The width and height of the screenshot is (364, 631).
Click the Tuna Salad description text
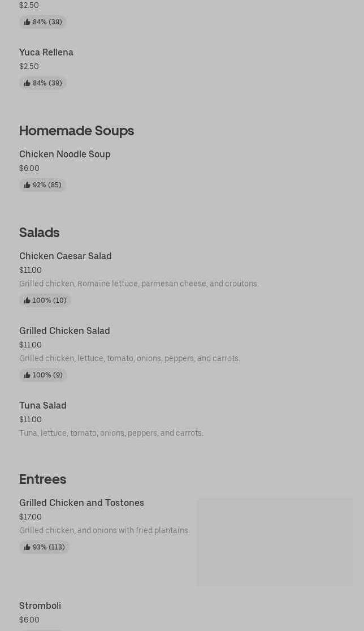point(111,433)
